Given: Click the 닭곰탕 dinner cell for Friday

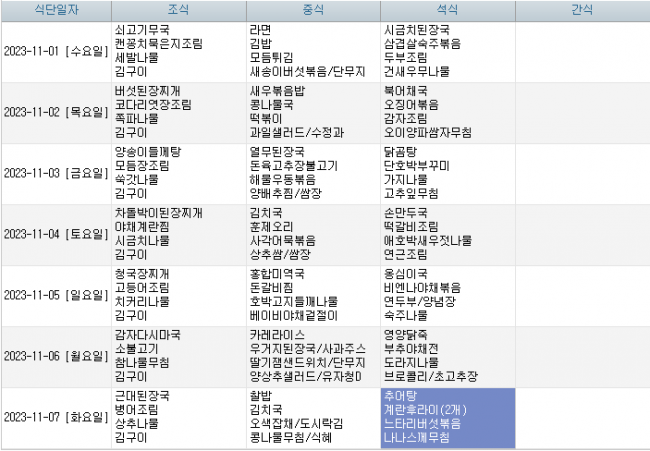Looking at the screenshot, I should pos(447,173).
